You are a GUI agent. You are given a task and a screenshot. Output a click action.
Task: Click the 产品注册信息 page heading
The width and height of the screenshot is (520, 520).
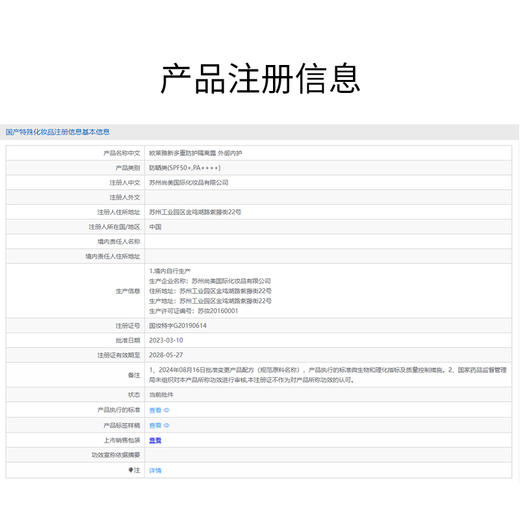click(x=260, y=79)
